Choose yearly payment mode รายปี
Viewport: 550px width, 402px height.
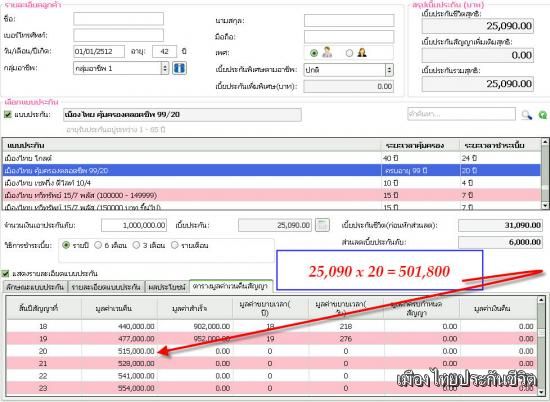coord(66,245)
